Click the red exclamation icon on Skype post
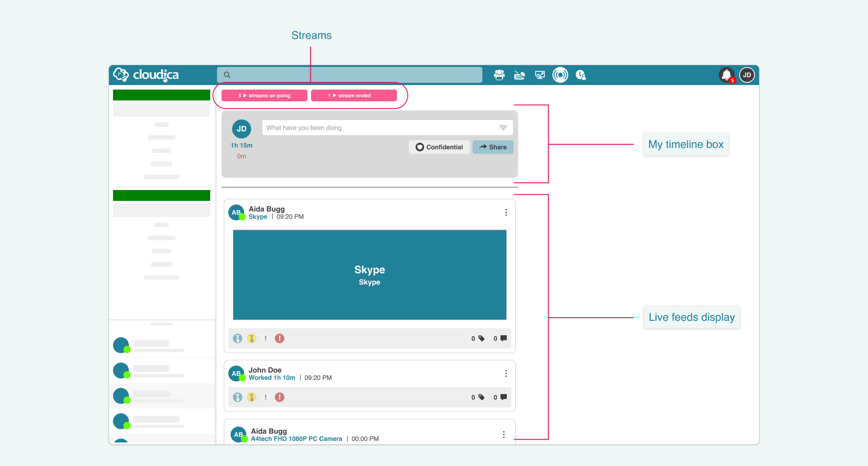The width and height of the screenshot is (868, 466). [279, 338]
